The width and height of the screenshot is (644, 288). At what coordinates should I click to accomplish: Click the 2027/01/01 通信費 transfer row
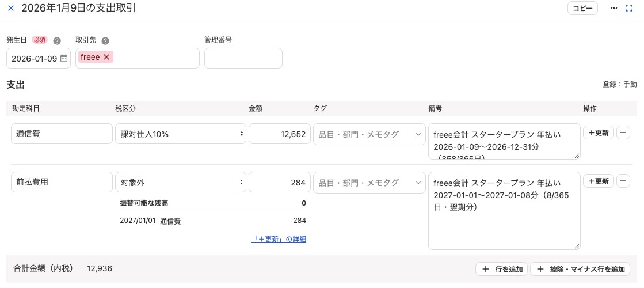pos(213,221)
